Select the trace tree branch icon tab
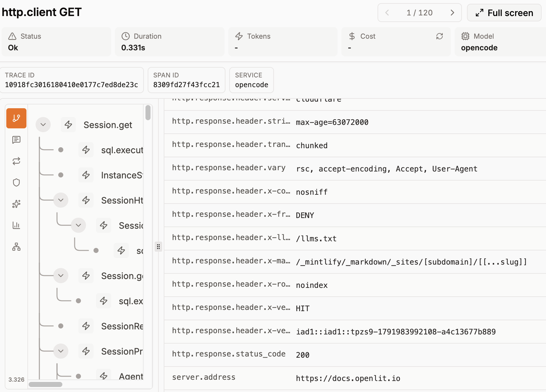This screenshot has height=392, width=546. [x=16, y=118]
